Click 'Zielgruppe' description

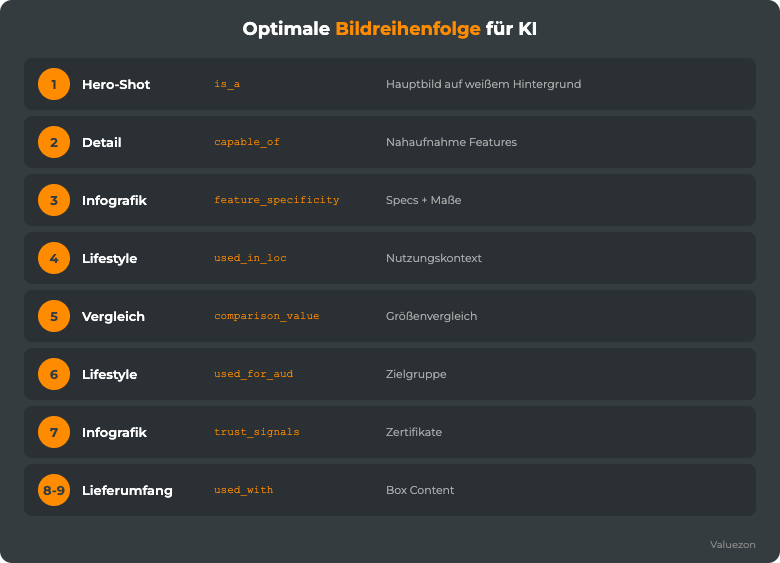(x=416, y=374)
